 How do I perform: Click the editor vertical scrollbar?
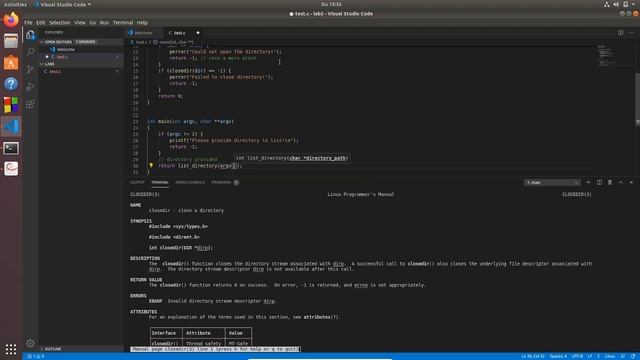637,98
